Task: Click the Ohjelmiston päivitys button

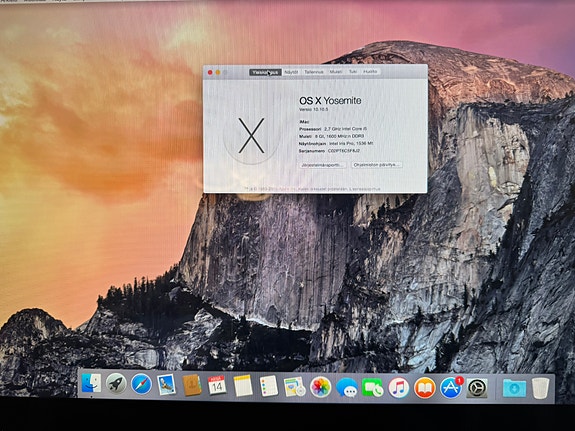Action: 377,165
